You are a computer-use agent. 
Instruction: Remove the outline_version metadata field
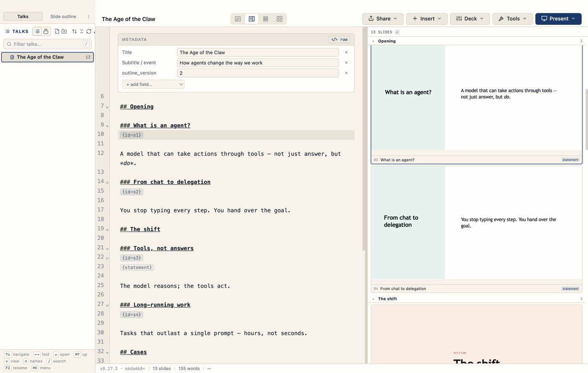pyautogui.click(x=346, y=73)
